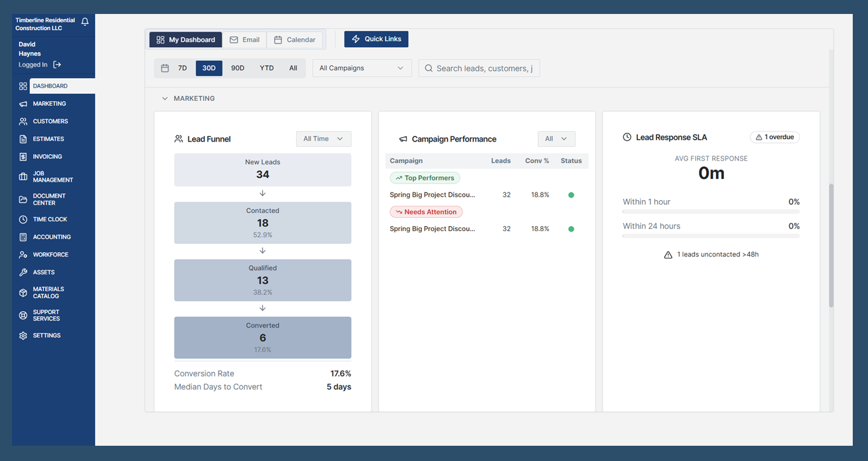The height and width of the screenshot is (461, 868).
Task: Open the Lead Funnel All Time dropdown
Action: click(x=323, y=138)
